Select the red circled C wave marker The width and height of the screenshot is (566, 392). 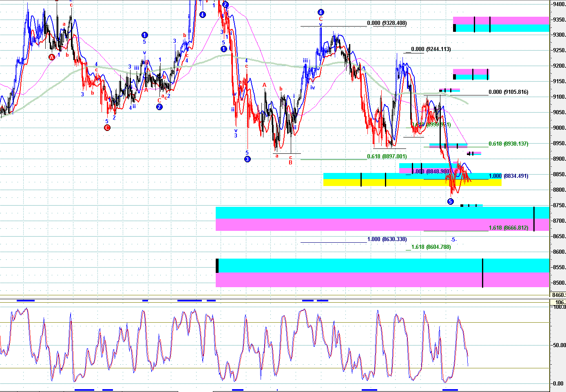pyautogui.click(x=107, y=128)
